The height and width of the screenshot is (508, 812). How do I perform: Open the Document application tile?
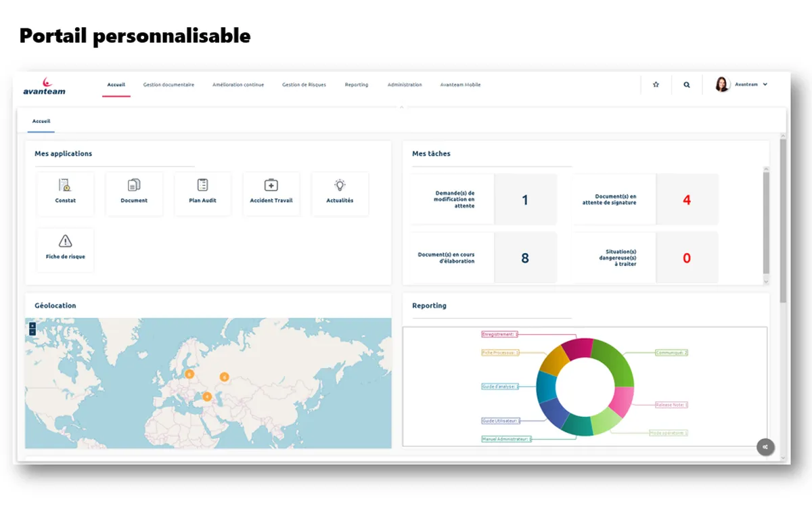[x=134, y=193]
